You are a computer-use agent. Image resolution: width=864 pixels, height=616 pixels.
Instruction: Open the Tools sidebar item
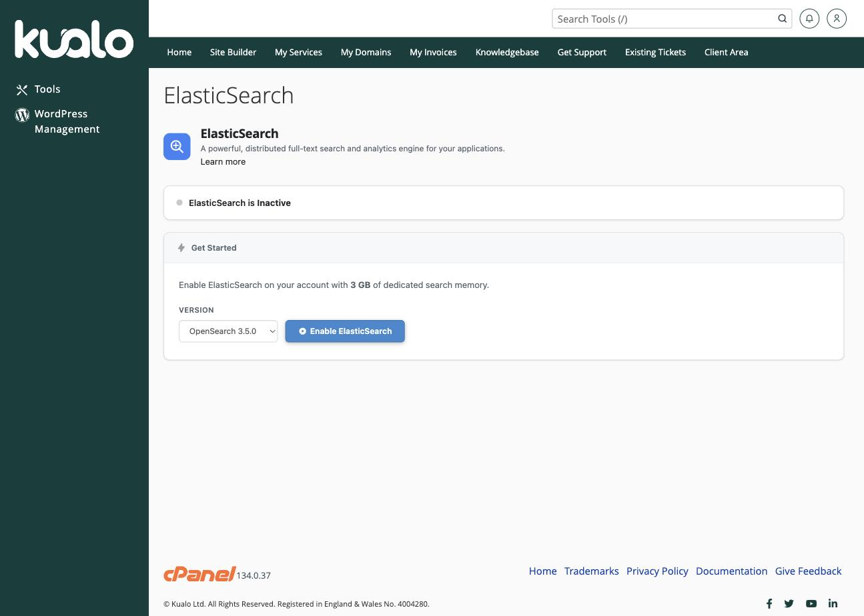[47, 89]
